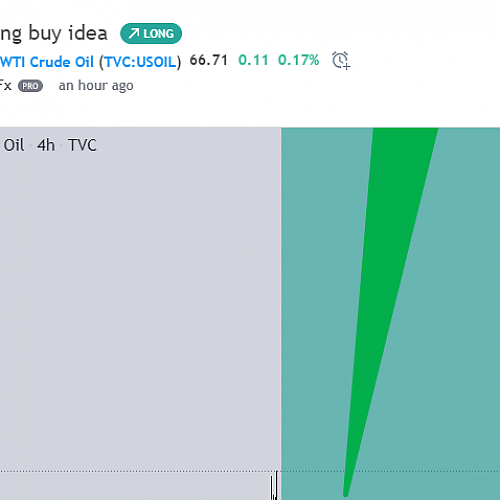Click the candlestick bar near chart bottom

click(x=274, y=485)
